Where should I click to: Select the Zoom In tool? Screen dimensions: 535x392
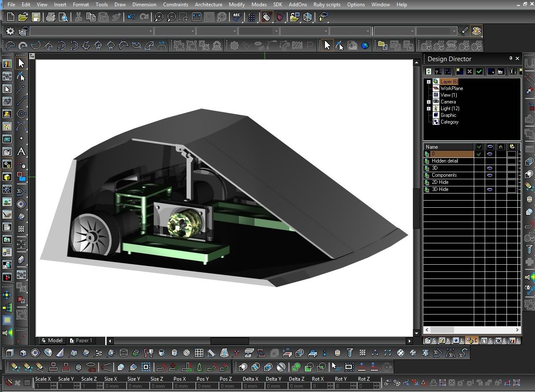[x=158, y=17]
